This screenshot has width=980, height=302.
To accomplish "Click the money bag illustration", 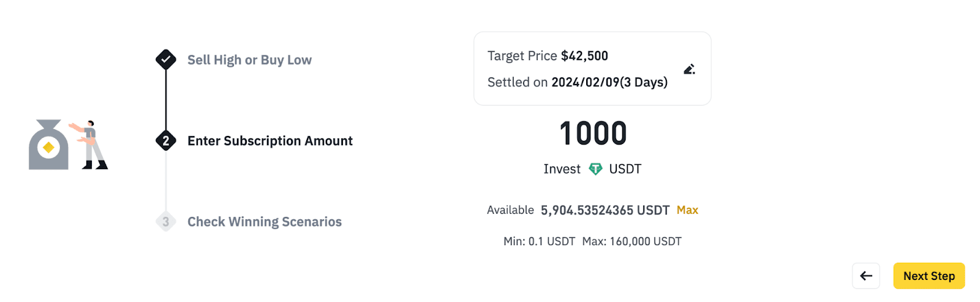I will click(48, 146).
